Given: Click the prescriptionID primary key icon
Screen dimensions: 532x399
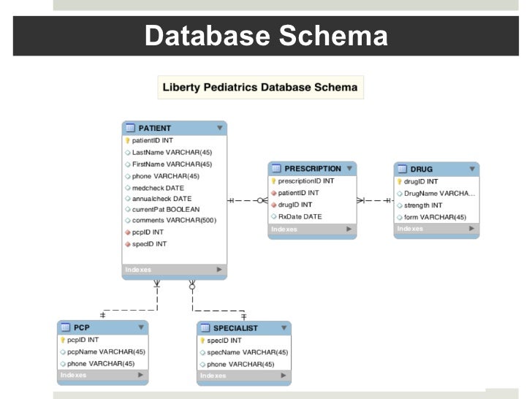Looking at the screenshot, I should coord(273,181).
